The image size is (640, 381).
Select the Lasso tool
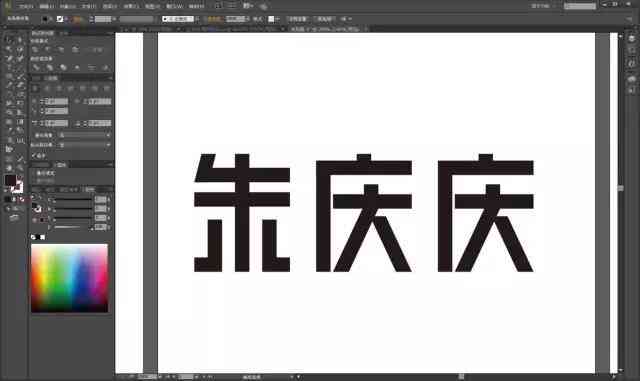coord(20,49)
